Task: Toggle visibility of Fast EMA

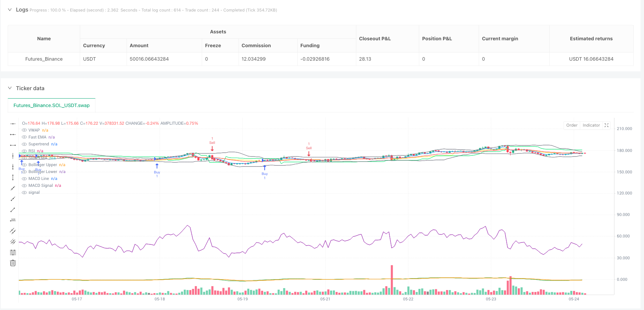Action: 24,137
